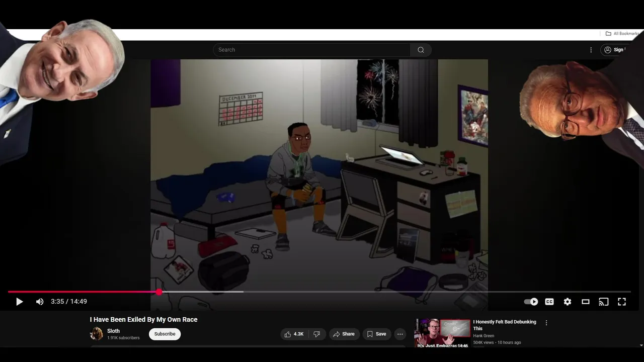Open All Bookmarks folder
Image resolution: width=644 pixels, height=362 pixels.
(x=622, y=34)
